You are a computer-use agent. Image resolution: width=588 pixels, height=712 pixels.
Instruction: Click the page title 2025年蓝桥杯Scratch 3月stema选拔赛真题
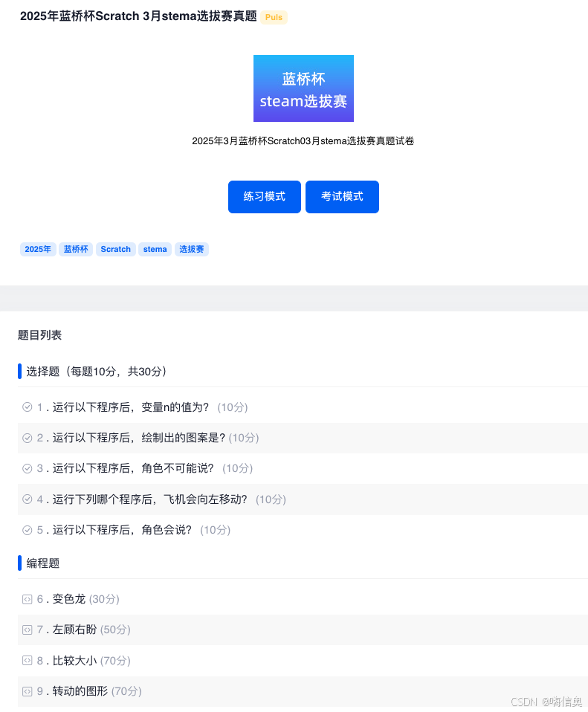138,16
